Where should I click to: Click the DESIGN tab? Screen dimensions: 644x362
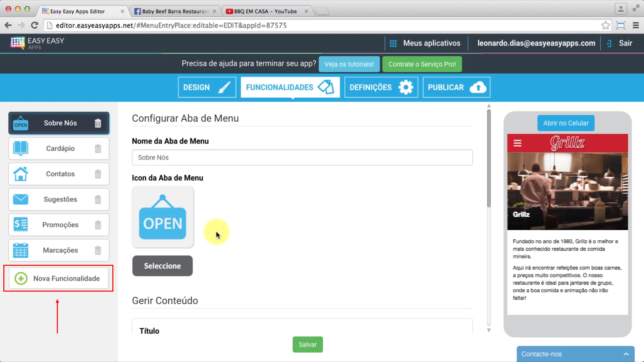pyautogui.click(x=207, y=87)
